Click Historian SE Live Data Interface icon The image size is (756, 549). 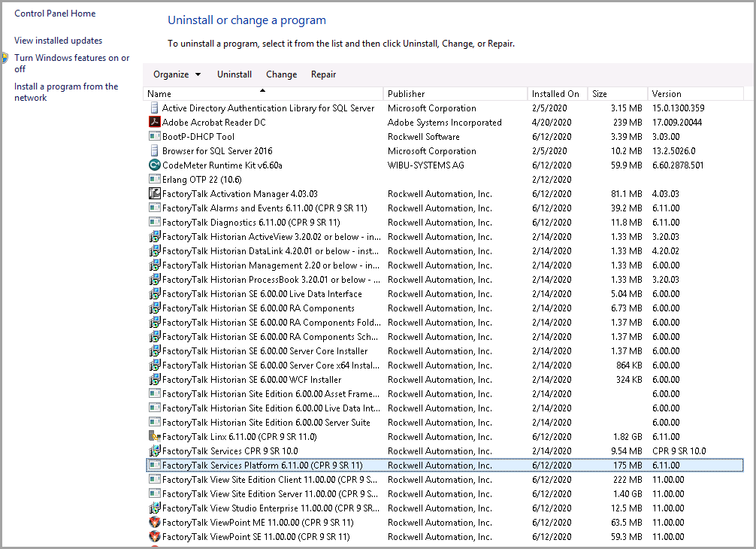pos(154,294)
